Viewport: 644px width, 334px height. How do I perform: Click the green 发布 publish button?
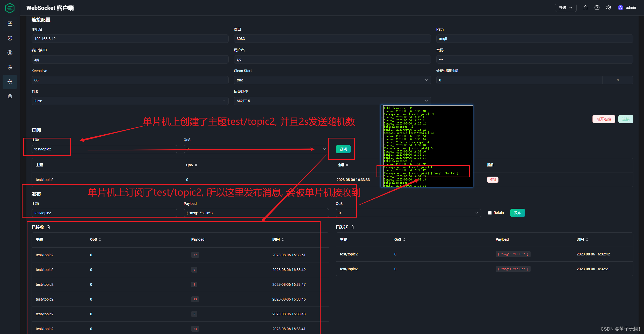tap(517, 213)
